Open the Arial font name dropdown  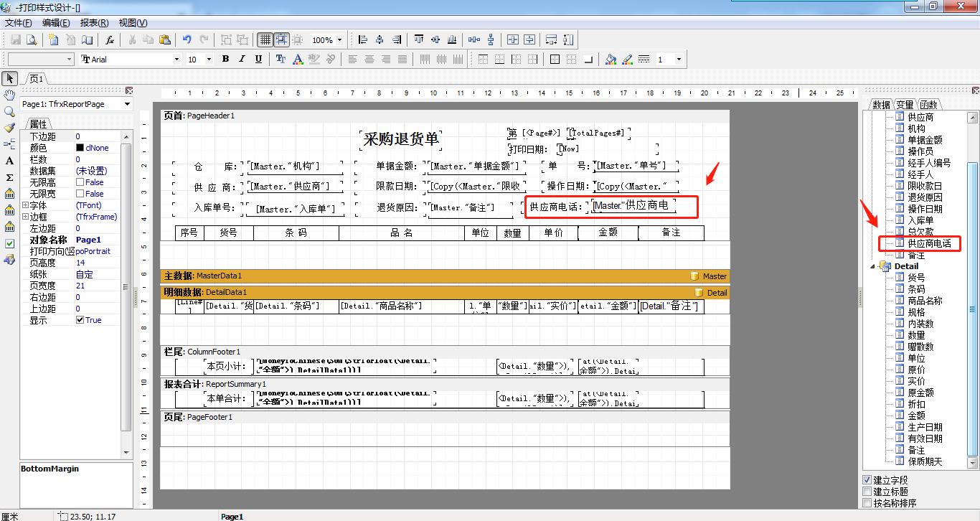[x=176, y=60]
